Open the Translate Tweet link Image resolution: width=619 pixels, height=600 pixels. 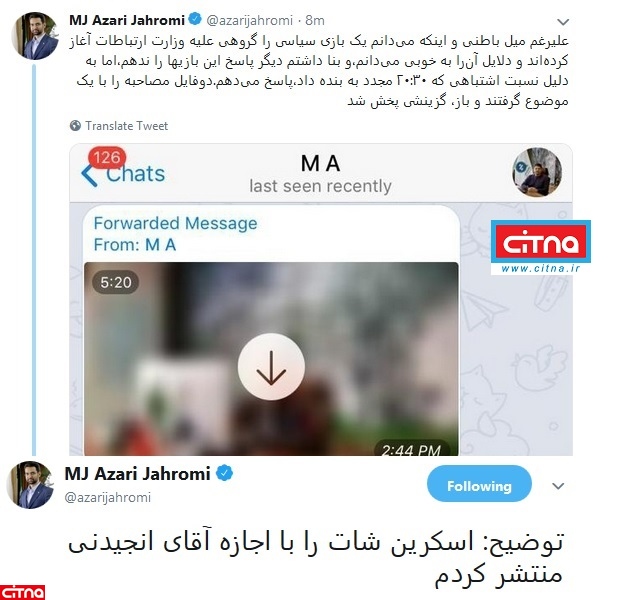tap(126, 126)
